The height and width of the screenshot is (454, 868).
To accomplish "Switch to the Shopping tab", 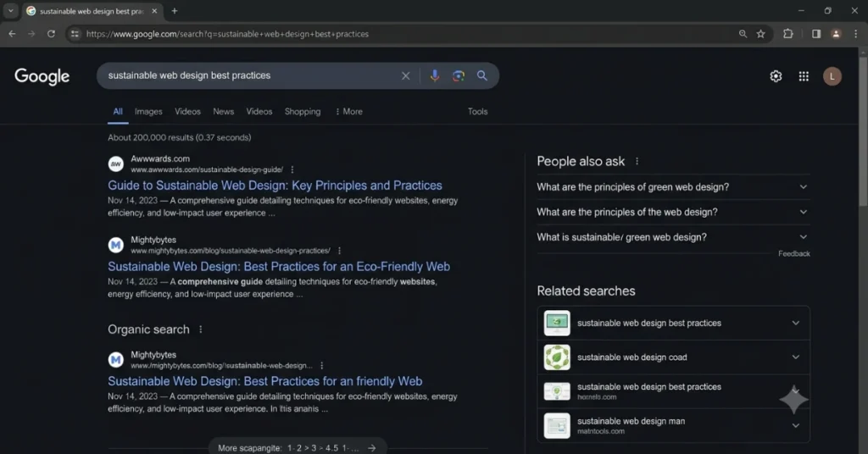I will [x=303, y=111].
